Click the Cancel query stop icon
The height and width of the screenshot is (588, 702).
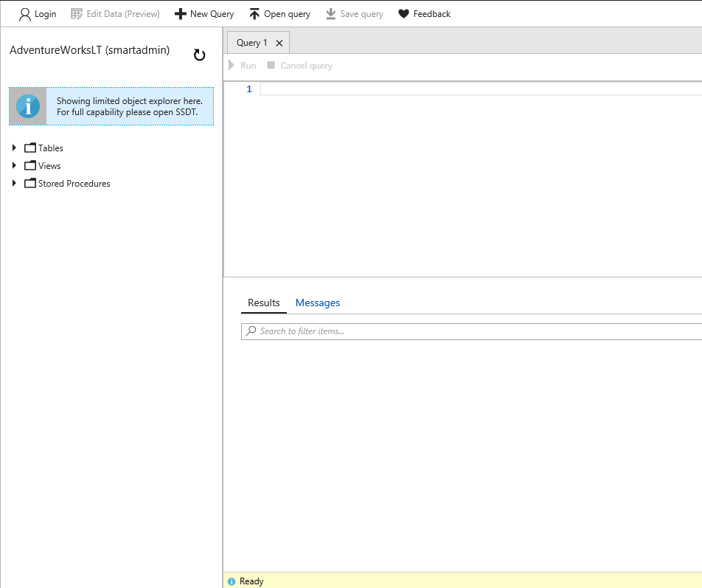tap(271, 66)
